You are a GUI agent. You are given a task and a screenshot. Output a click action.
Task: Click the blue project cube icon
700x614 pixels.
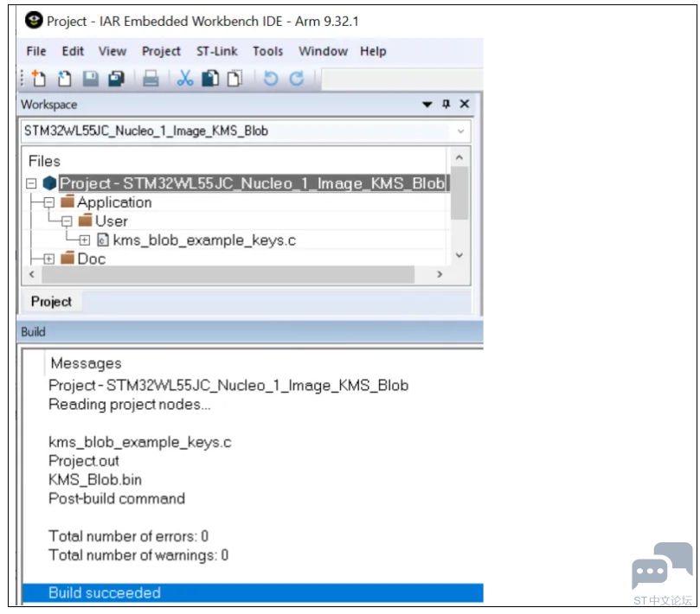click(49, 183)
